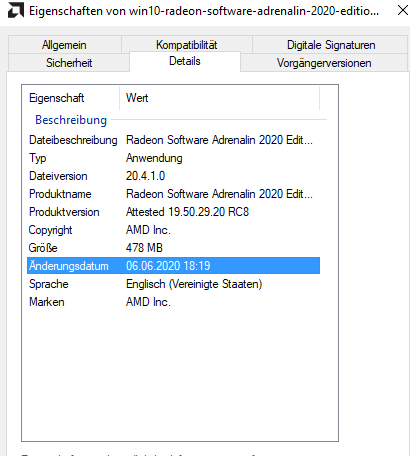Close the properties dialog window
Viewport: 410px width, 456px height.
pos(403,10)
